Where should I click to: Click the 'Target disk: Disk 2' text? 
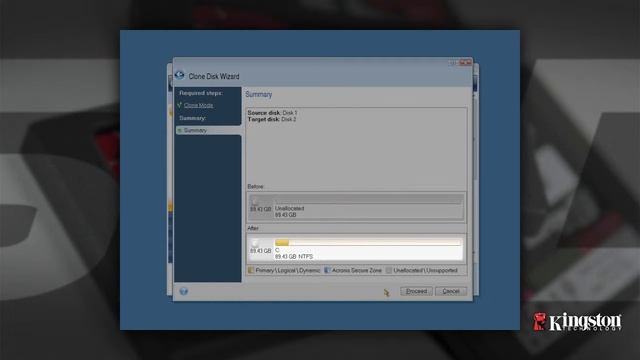coord(272,119)
